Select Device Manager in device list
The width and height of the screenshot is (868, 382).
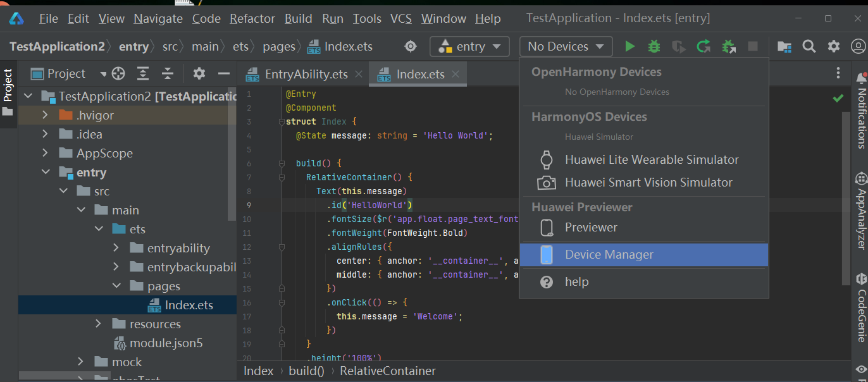tap(644, 255)
